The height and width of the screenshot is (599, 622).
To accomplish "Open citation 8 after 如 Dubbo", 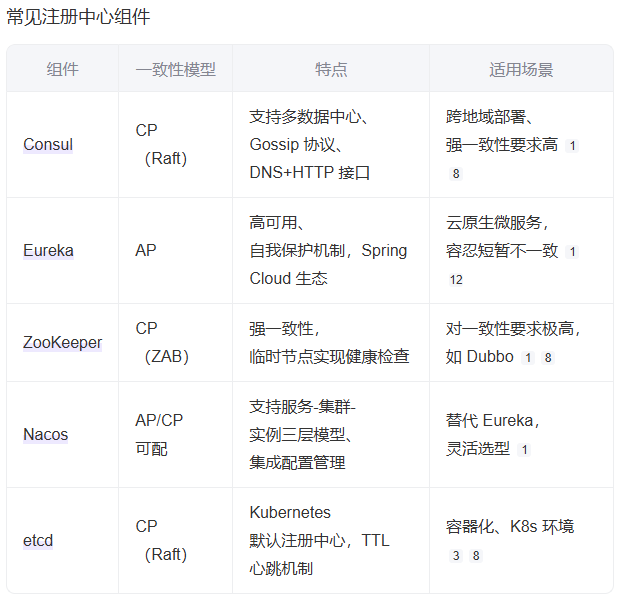I will tap(548, 358).
